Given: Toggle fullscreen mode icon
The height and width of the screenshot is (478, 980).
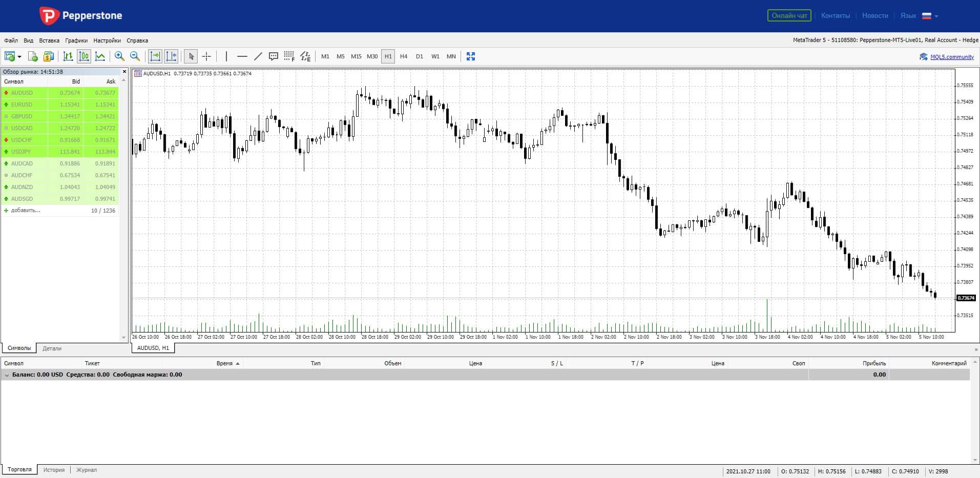Looking at the screenshot, I should 471,56.
